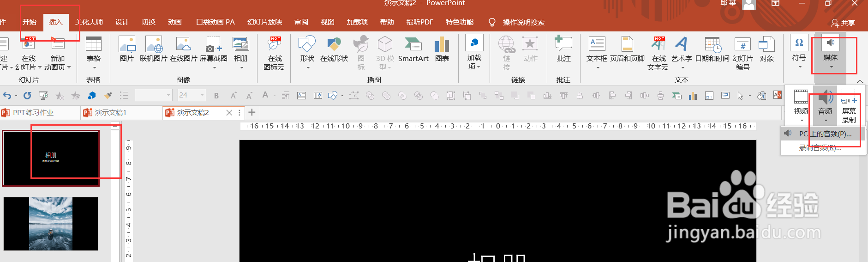
Task: Undo the last action
Action: point(7,96)
